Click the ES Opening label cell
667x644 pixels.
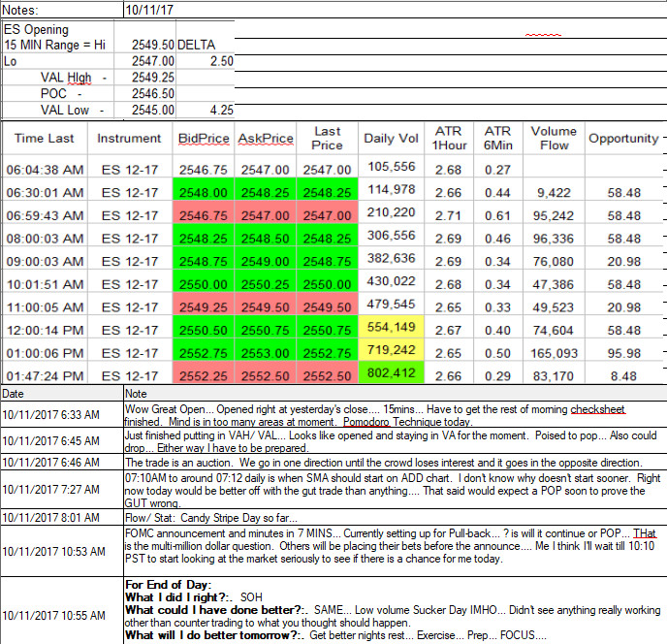pos(36,30)
